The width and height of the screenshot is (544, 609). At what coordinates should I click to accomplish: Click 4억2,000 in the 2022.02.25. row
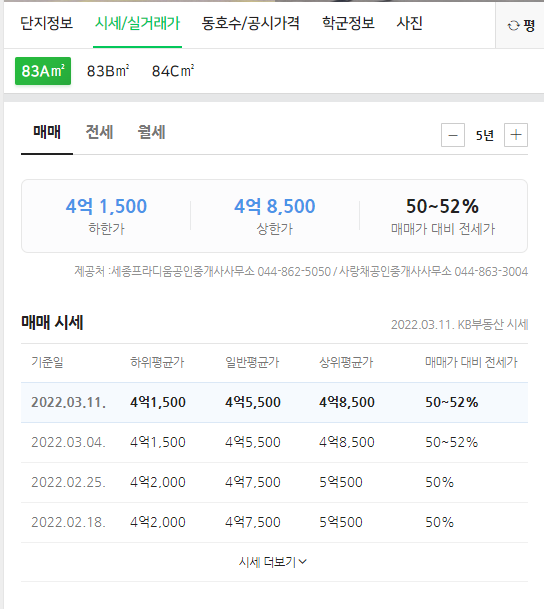pyautogui.click(x=158, y=482)
